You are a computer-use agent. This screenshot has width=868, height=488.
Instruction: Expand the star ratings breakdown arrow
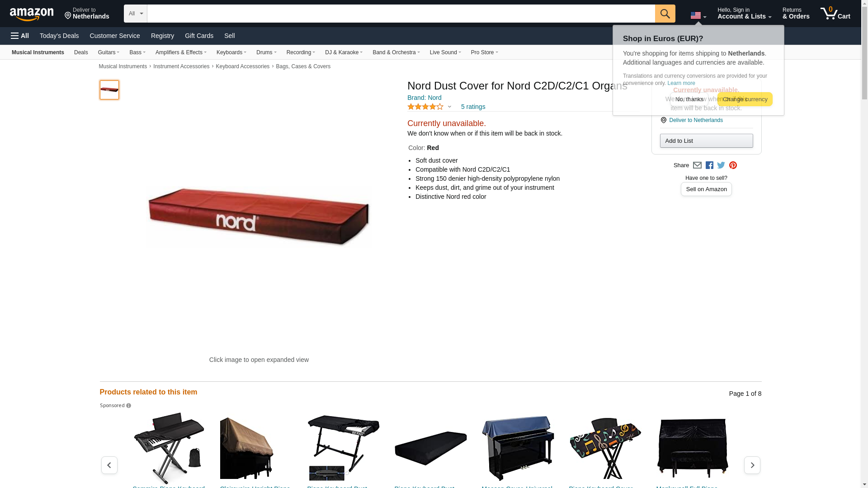(x=449, y=107)
